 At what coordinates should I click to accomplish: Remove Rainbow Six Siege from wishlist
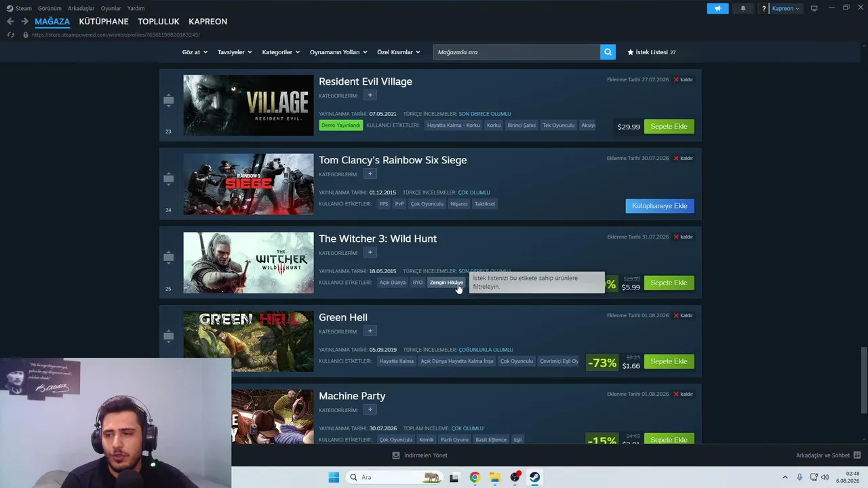tap(684, 159)
